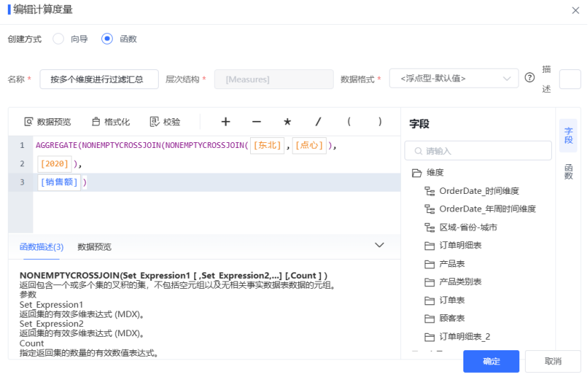Switch to the 函数描述(3) tab

41,247
